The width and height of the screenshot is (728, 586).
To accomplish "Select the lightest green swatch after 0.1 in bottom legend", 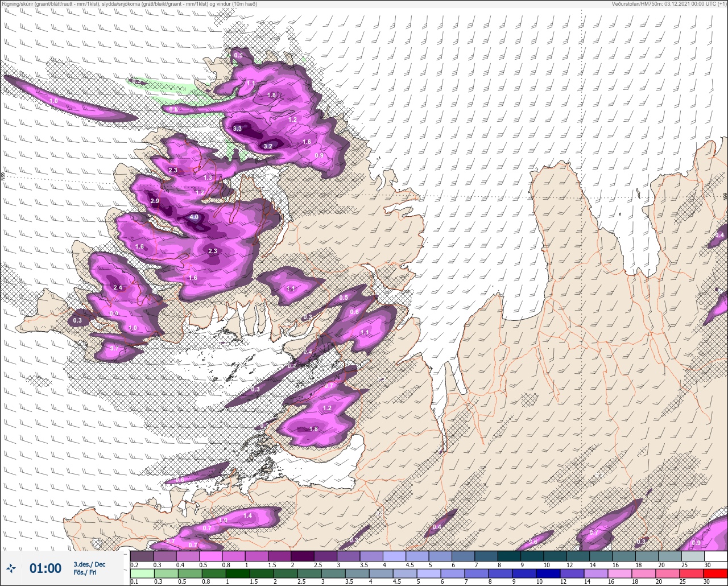I will [142, 573].
